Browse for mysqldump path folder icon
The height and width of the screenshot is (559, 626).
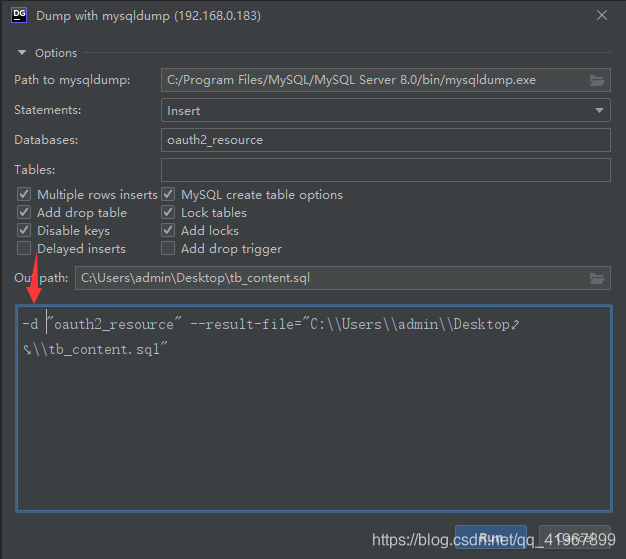click(597, 81)
